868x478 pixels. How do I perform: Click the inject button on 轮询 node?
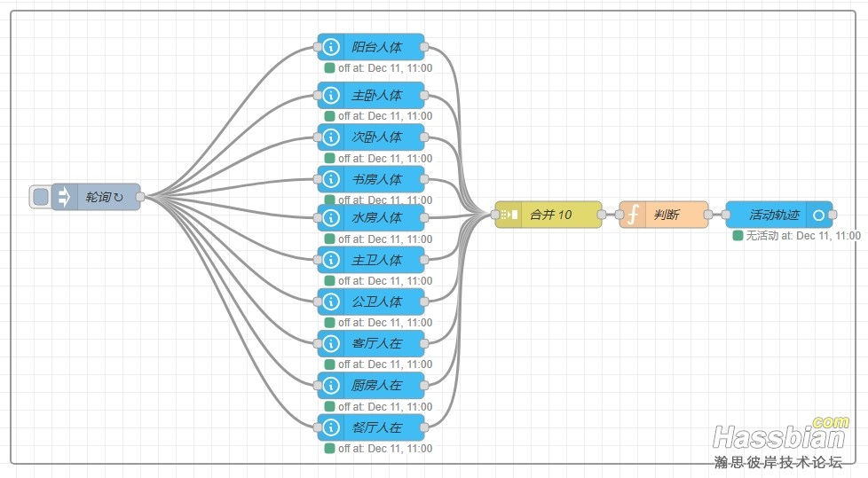pos(41,197)
